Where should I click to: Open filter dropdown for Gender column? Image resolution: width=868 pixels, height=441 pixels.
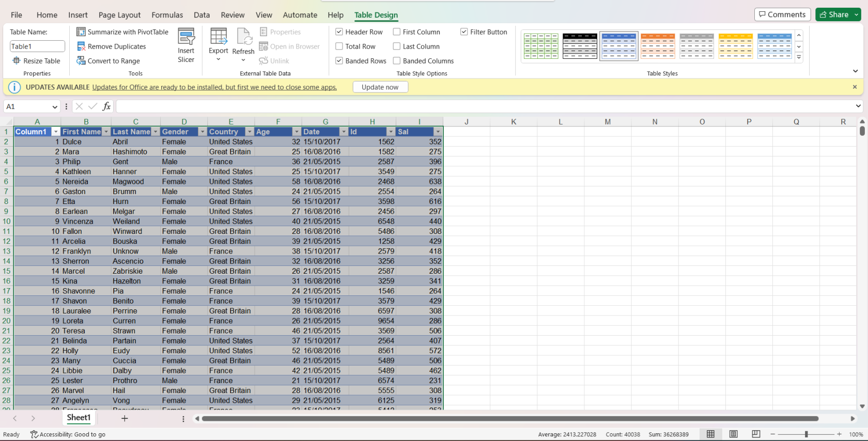(203, 132)
